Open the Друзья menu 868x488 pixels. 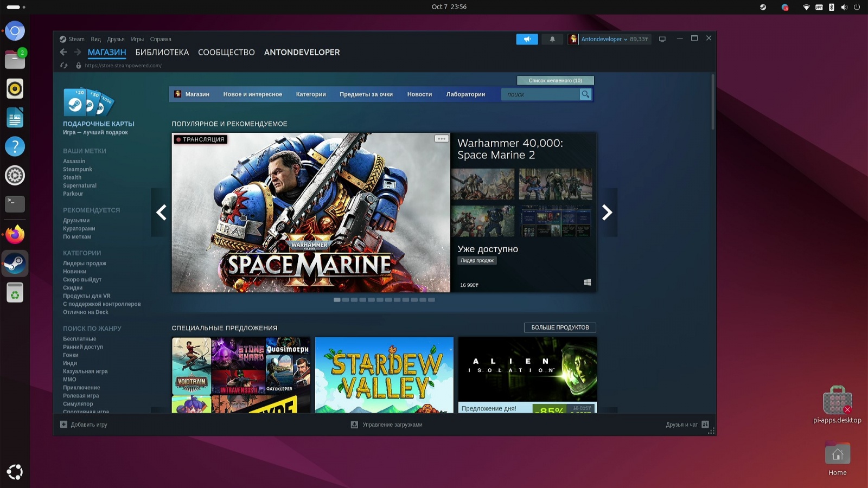tap(116, 39)
